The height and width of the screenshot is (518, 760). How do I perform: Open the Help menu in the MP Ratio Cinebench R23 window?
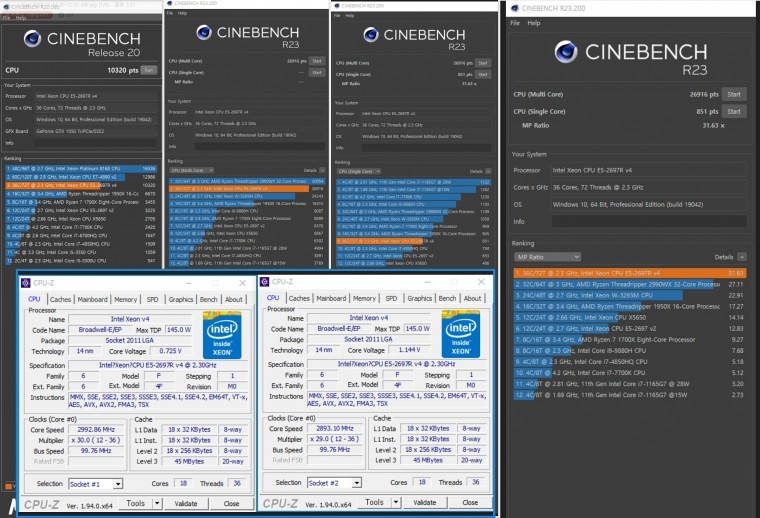(x=534, y=23)
